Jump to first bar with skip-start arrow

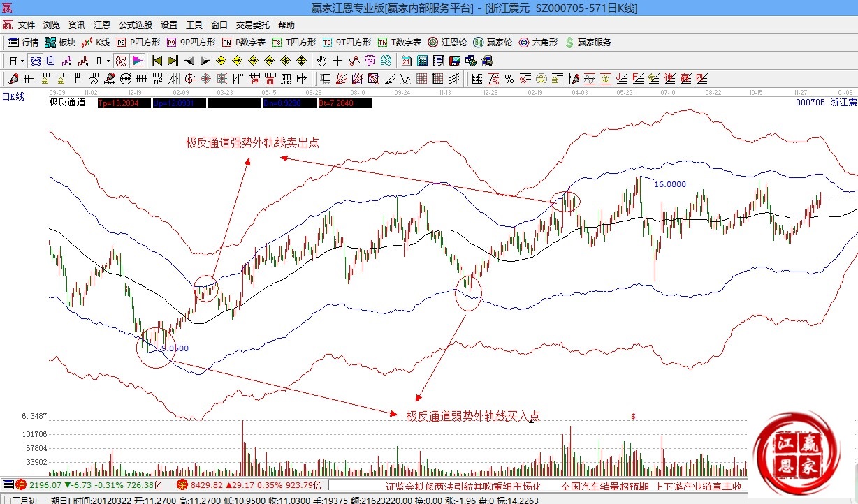click(x=157, y=61)
